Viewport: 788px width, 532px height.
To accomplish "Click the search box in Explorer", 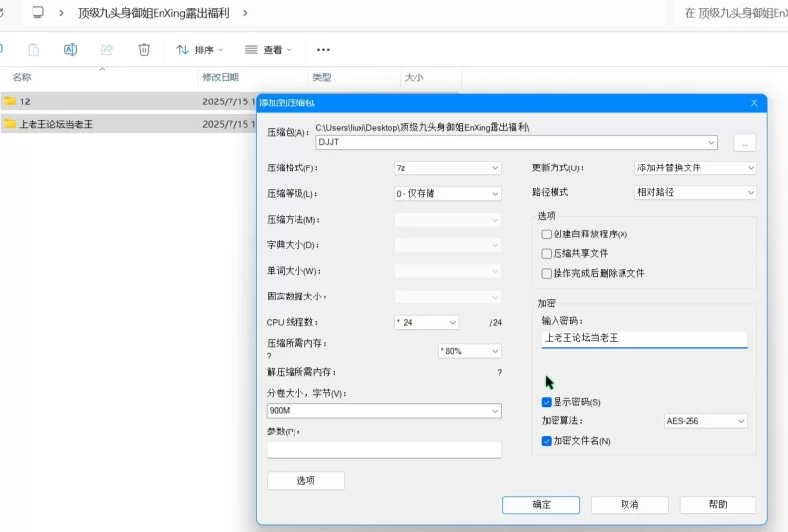I will pyautogui.click(x=731, y=13).
